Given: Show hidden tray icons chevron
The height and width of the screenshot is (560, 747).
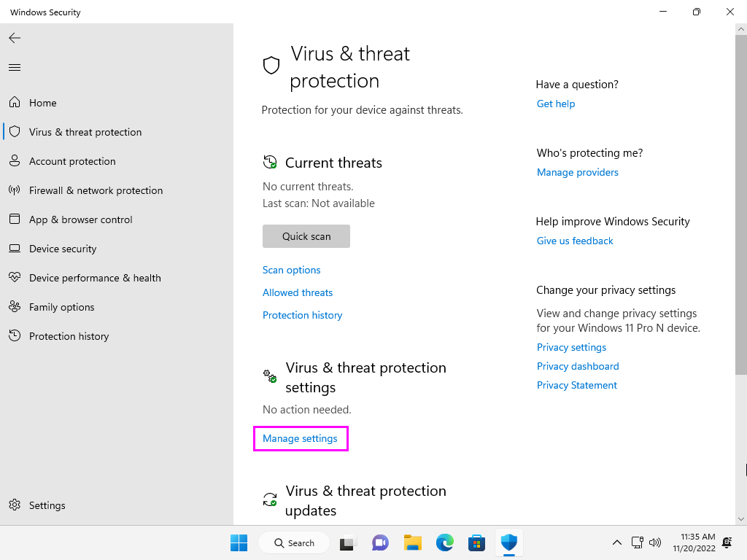Looking at the screenshot, I should pos(617,542).
